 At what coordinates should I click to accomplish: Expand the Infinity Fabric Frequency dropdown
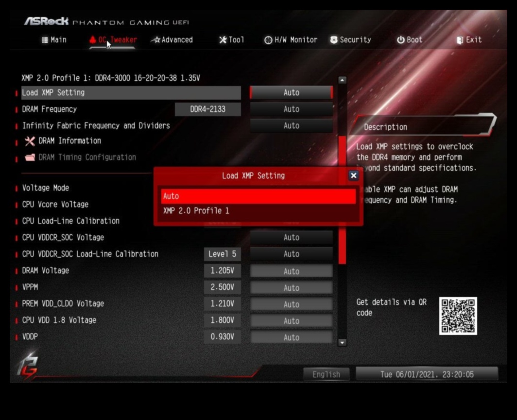click(x=292, y=125)
